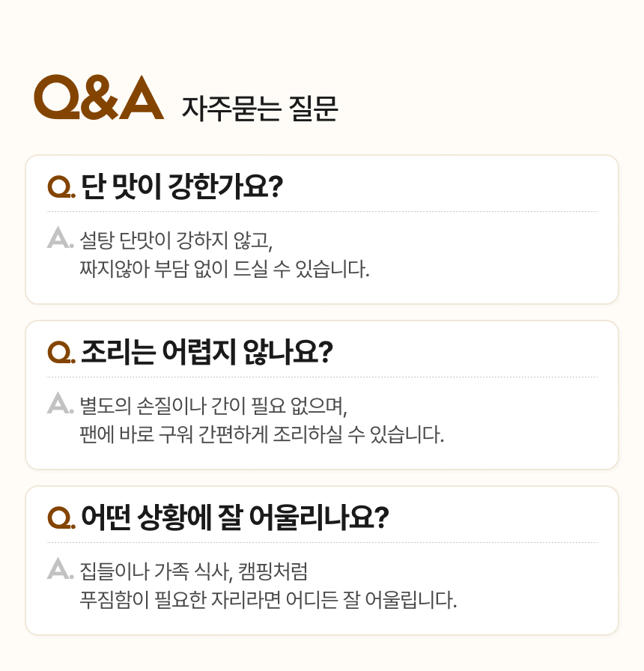
Task: Click the Q icon beside '단 맛이 강한가요?'
Action: 60,186
